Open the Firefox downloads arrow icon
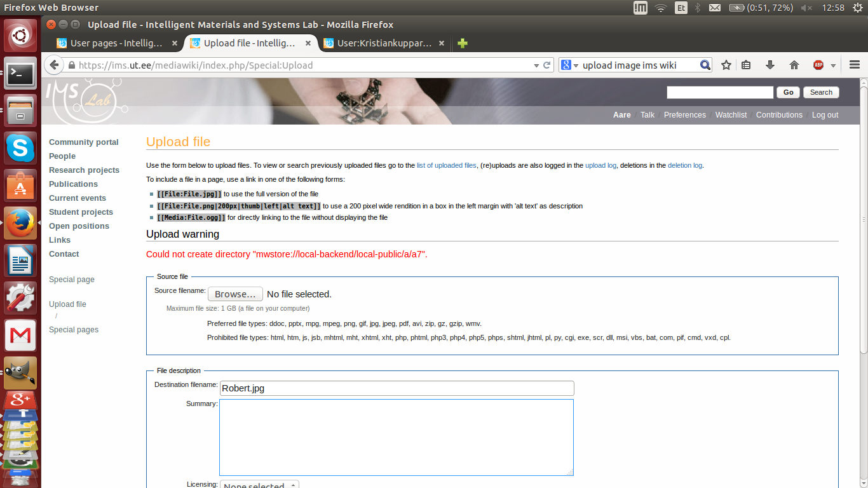 tap(770, 65)
